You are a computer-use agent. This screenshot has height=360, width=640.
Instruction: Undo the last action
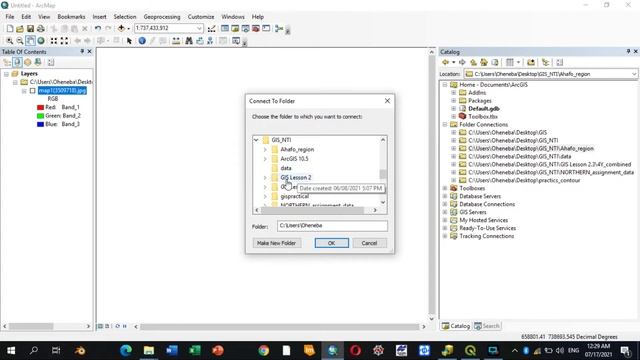click(98, 29)
